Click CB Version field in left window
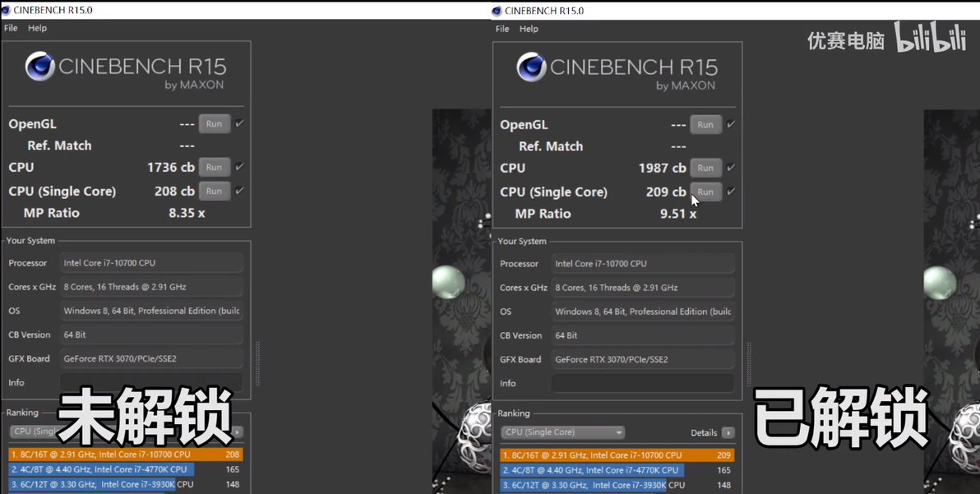 point(151,335)
